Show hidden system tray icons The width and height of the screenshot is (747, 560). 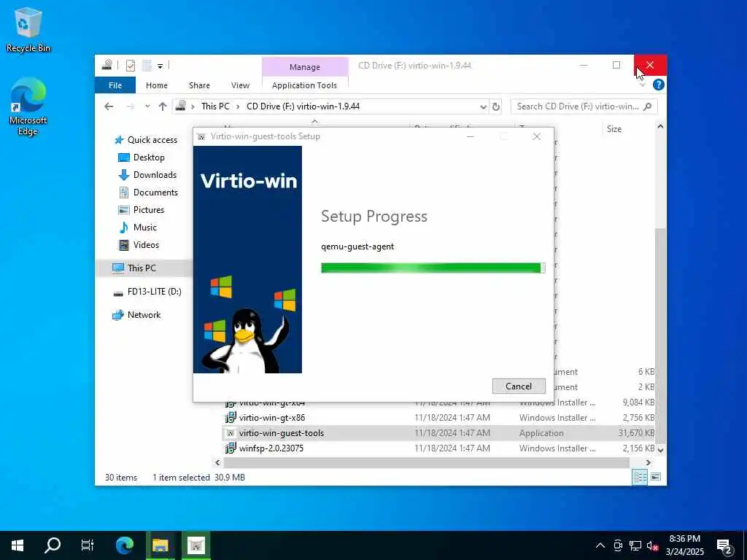[600, 545]
